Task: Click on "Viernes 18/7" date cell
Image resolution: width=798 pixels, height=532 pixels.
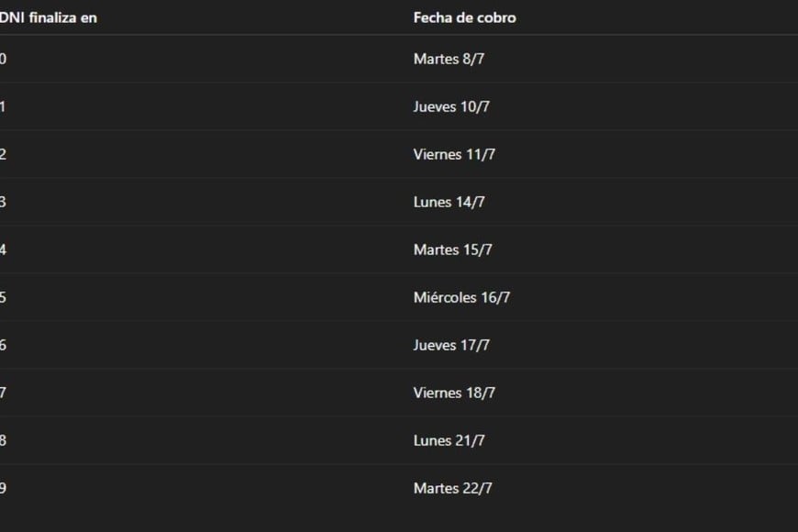Action: pos(454,393)
